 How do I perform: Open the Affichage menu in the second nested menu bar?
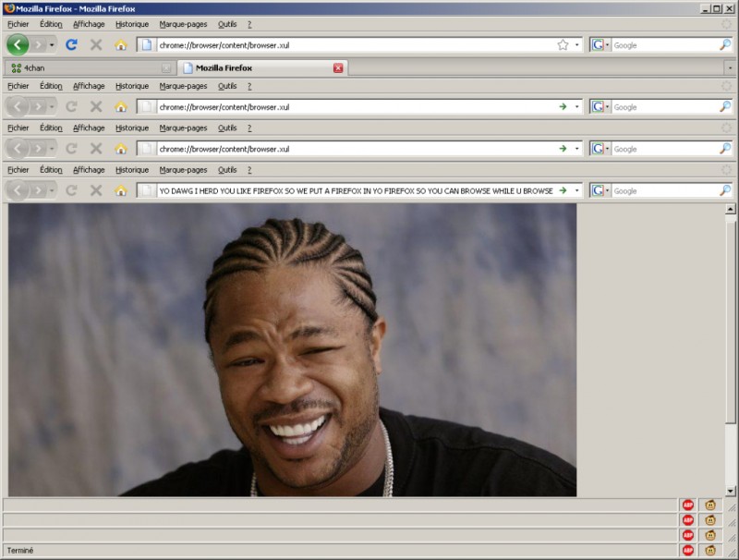(89, 128)
